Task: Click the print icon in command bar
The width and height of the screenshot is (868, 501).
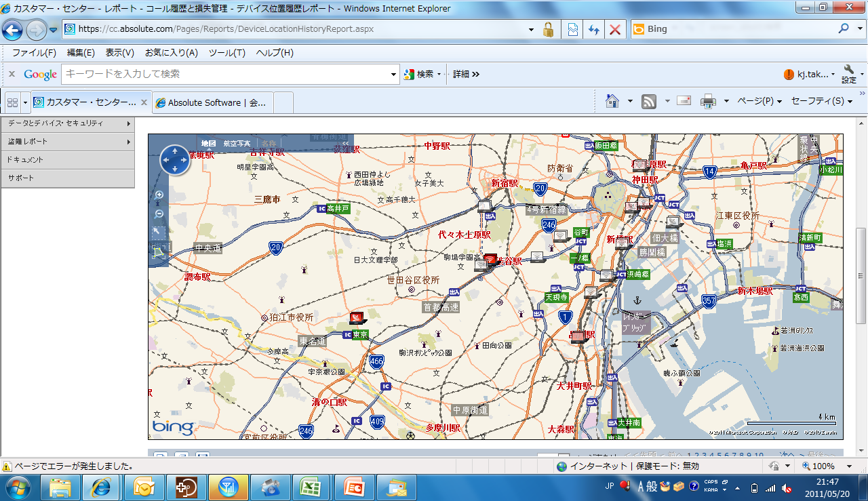Action: tap(707, 101)
